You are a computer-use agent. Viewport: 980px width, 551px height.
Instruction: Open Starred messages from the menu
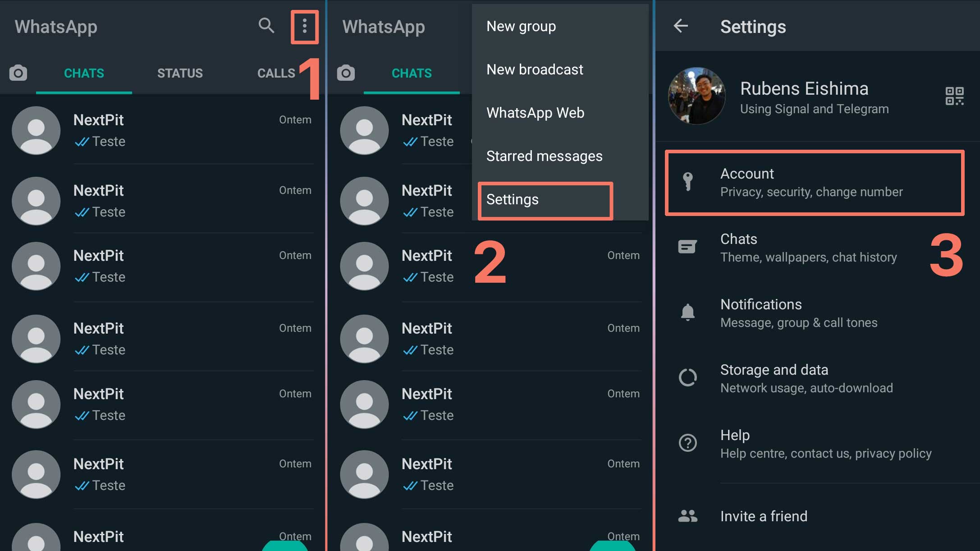[x=560, y=156]
